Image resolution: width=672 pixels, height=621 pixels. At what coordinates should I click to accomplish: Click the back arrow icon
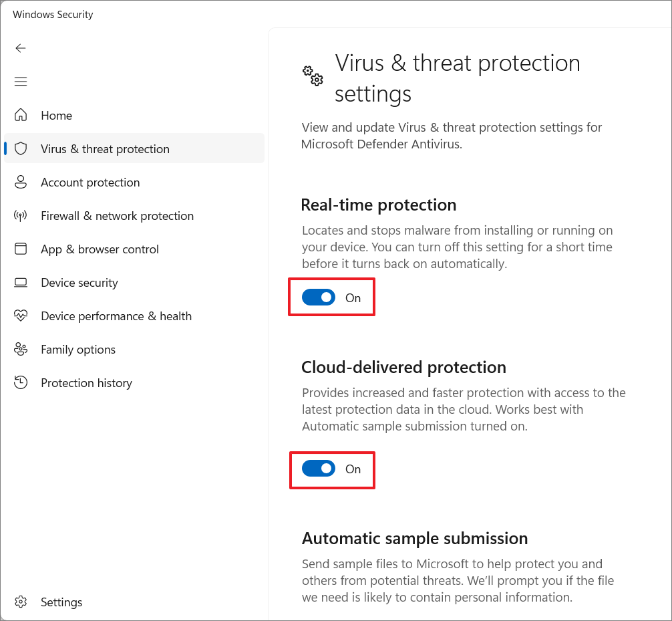(x=21, y=48)
